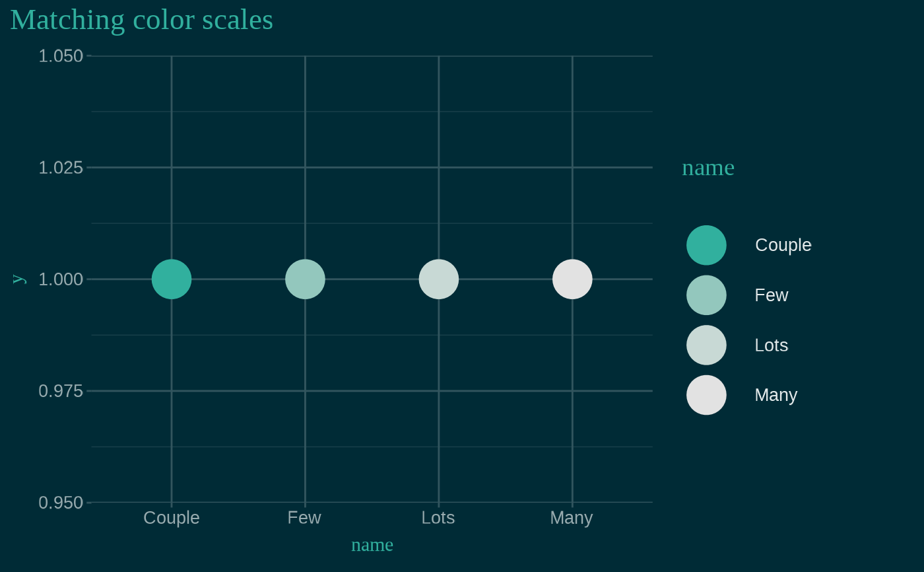Viewport: 924px width, 572px height.
Task: Click the legend title 'name'
Action: (708, 168)
